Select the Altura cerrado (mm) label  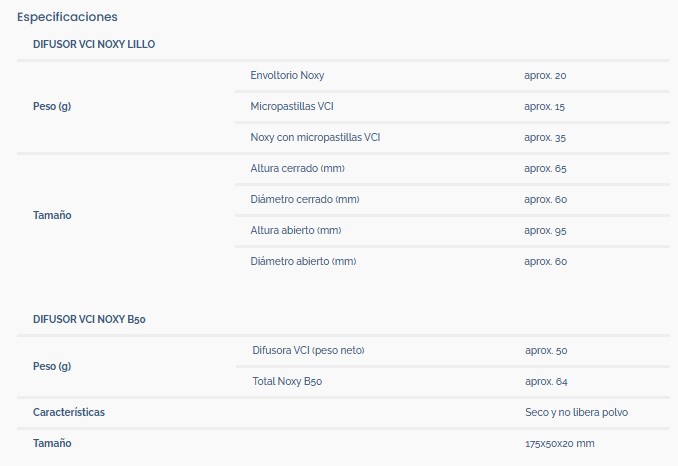(x=297, y=168)
